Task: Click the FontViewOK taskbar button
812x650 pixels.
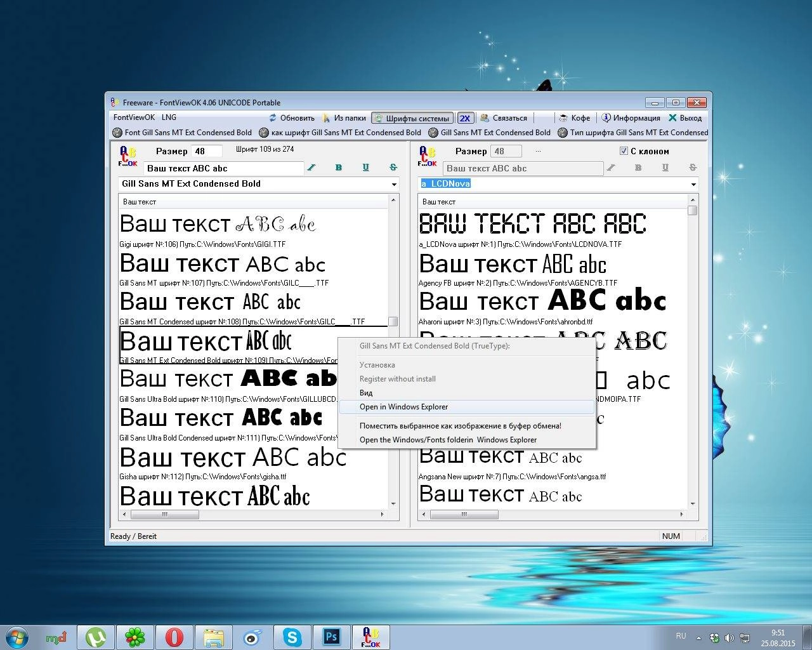Action: pyautogui.click(x=371, y=637)
